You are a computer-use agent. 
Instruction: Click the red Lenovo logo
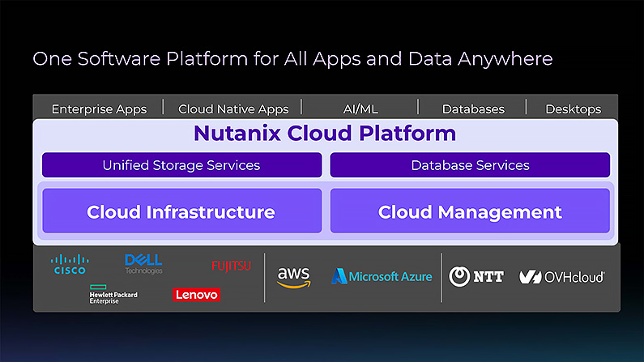(x=196, y=295)
